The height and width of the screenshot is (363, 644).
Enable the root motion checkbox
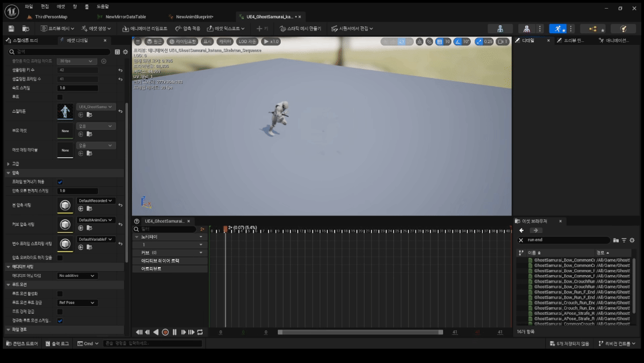(60, 294)
